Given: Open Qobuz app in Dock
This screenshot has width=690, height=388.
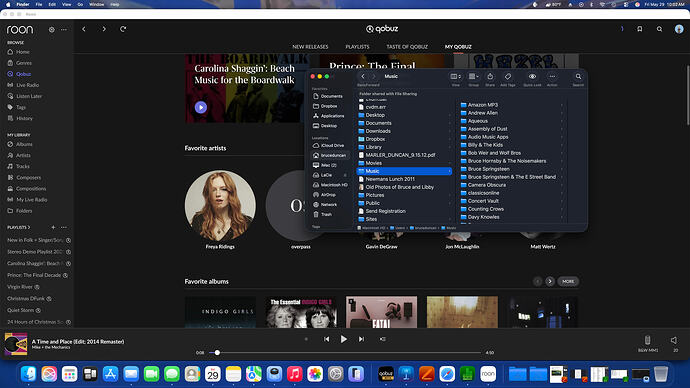Looking at the screenshot, I should point(386,374).
